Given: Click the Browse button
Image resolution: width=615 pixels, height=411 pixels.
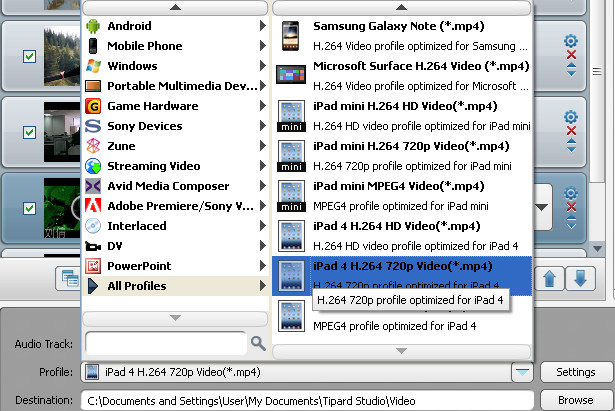Looking at the screenshot, I should (576, 400).
